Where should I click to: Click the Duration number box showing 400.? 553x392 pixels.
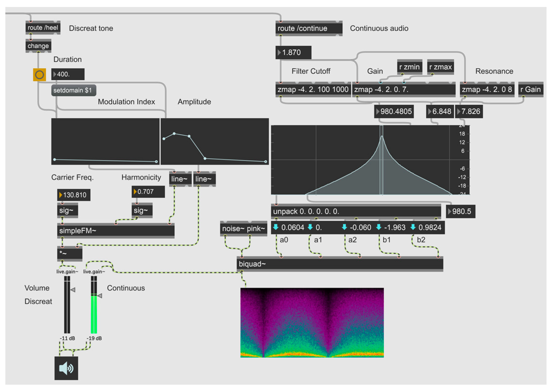point(68,74)
